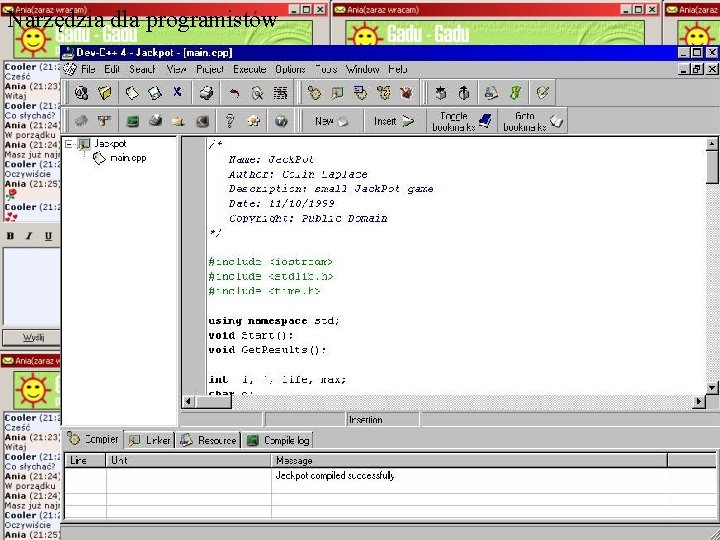The width and height of the screenshot is (720, 540).
Task: Click the editor horizontal scrollbar right arrow
Action: point(699,402)
